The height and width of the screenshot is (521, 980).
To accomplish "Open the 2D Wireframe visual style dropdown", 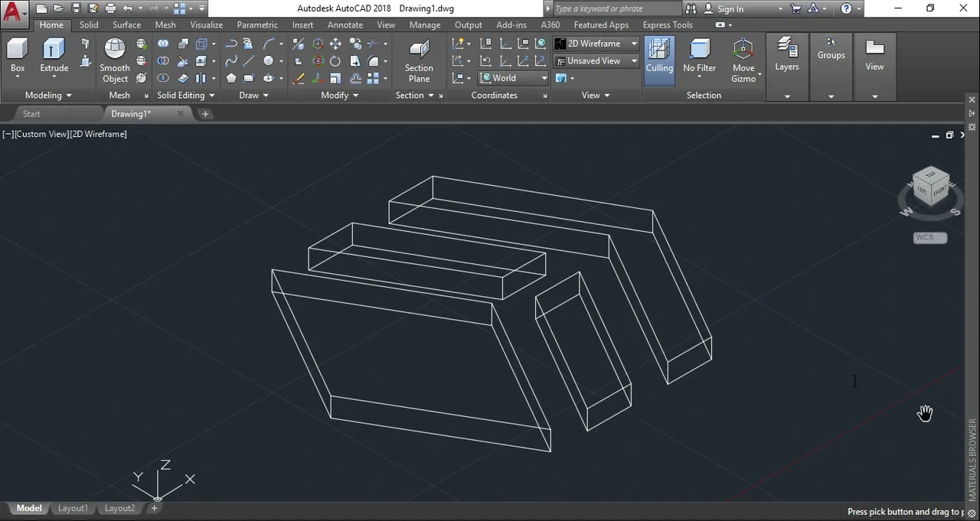I will (596, 44).
